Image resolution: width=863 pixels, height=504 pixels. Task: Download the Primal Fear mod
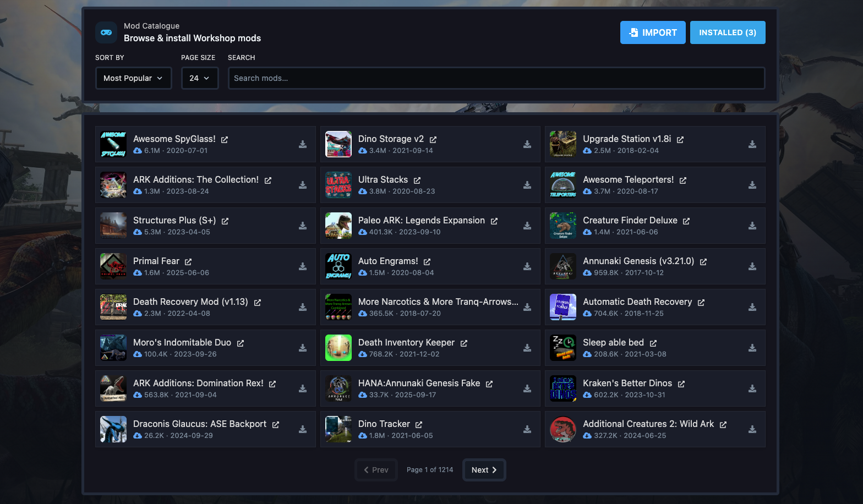coord(303,266)
